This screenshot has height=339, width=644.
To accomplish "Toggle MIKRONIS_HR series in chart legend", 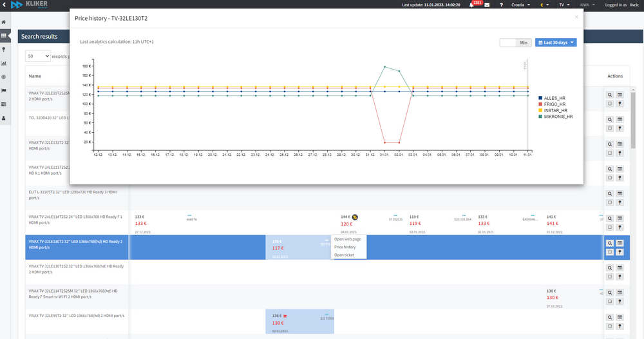I will pyautogui.click(x=556, y=117).
